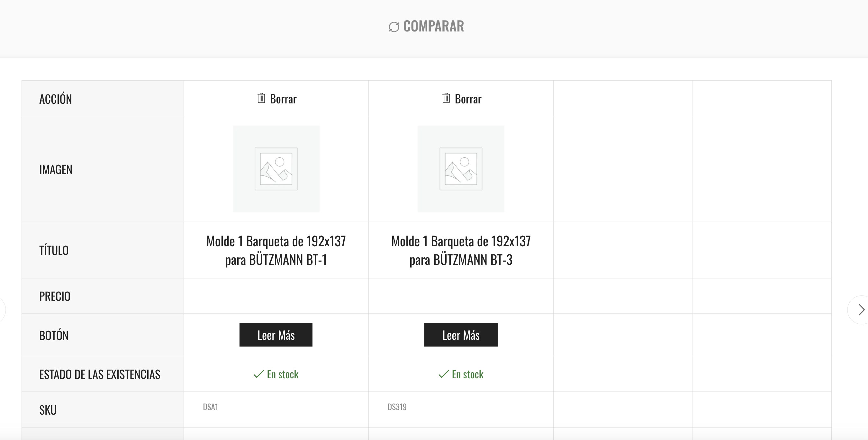Viewport: 868px width, 440px height.
Task: Click the En stock label for BT-3
Action: pos(468,374)
